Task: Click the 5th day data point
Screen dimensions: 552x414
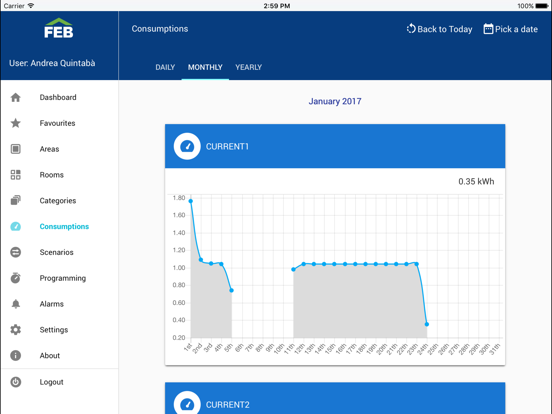Action: click(231, 290)
